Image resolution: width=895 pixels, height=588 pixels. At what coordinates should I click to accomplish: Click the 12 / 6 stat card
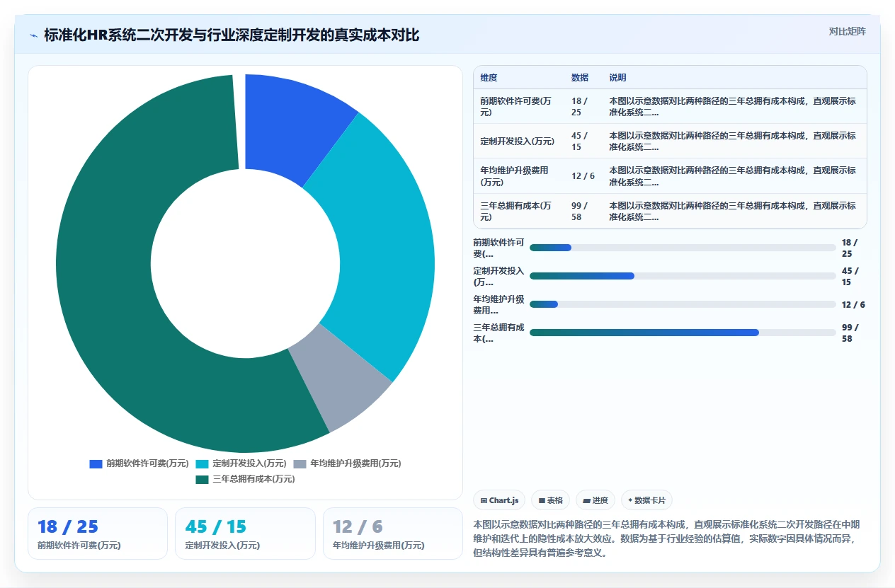click(393, 534)
